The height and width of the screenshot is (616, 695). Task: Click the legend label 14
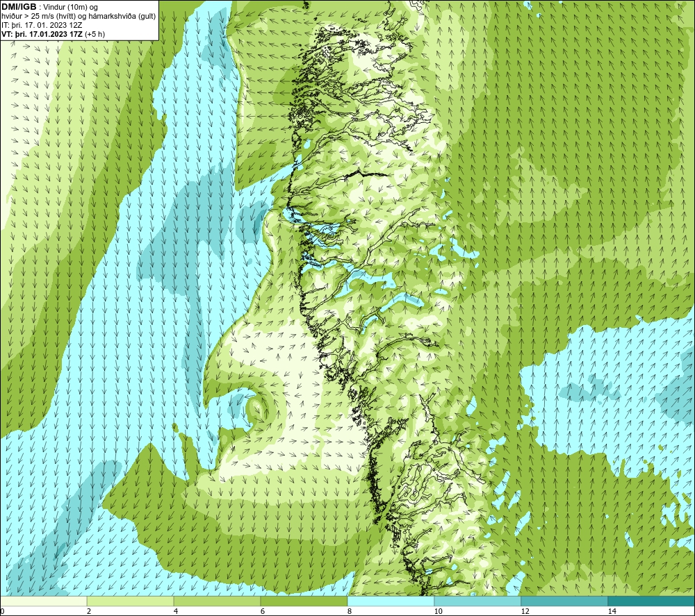pos(612,611)
